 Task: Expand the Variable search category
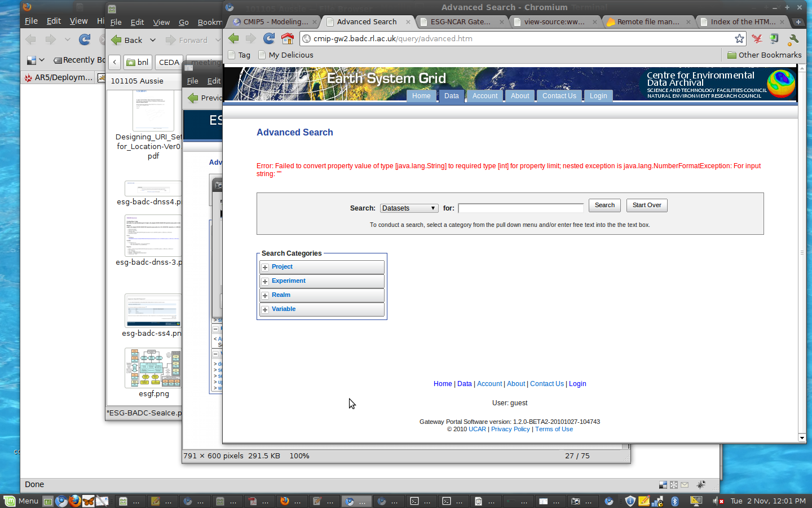265,309
